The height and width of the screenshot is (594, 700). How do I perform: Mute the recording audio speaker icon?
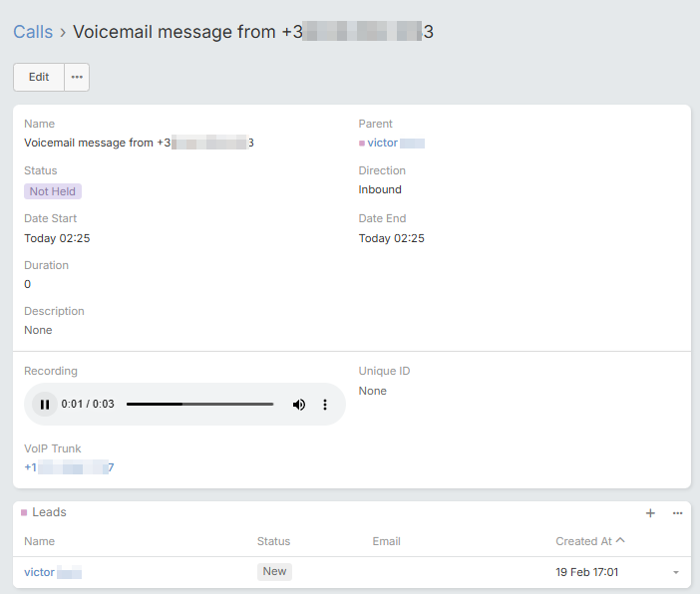298,405
